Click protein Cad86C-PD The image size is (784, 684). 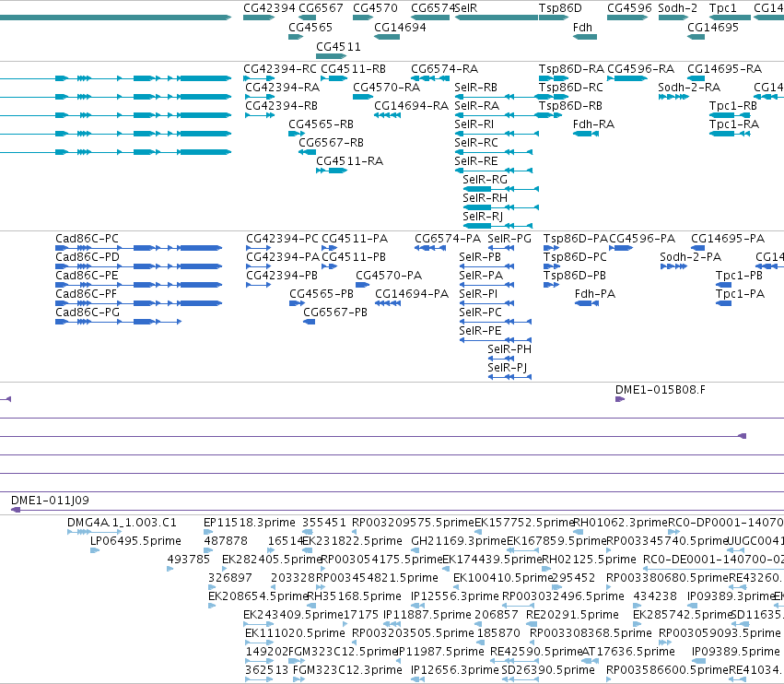click(138, 266)
